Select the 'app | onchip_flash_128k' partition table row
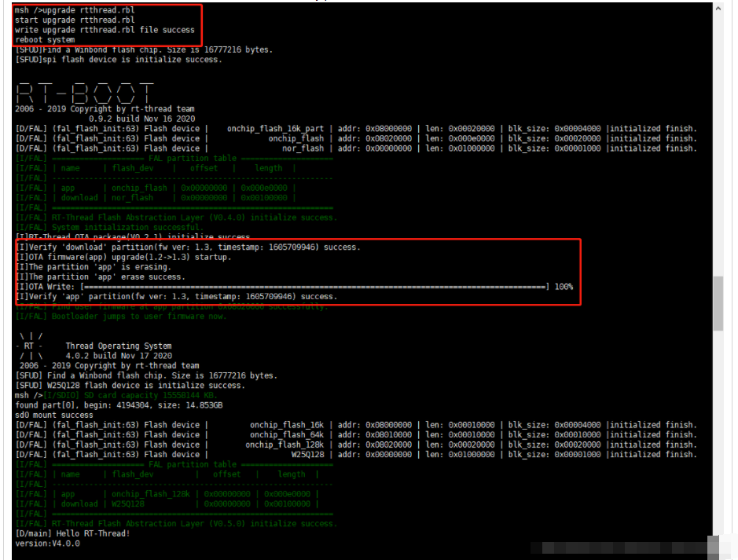 (x=167, y=494)
